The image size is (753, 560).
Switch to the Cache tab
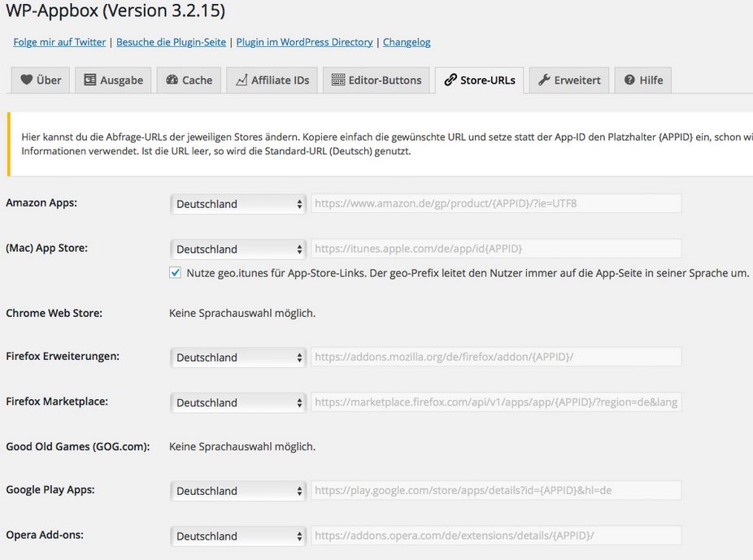189,80
